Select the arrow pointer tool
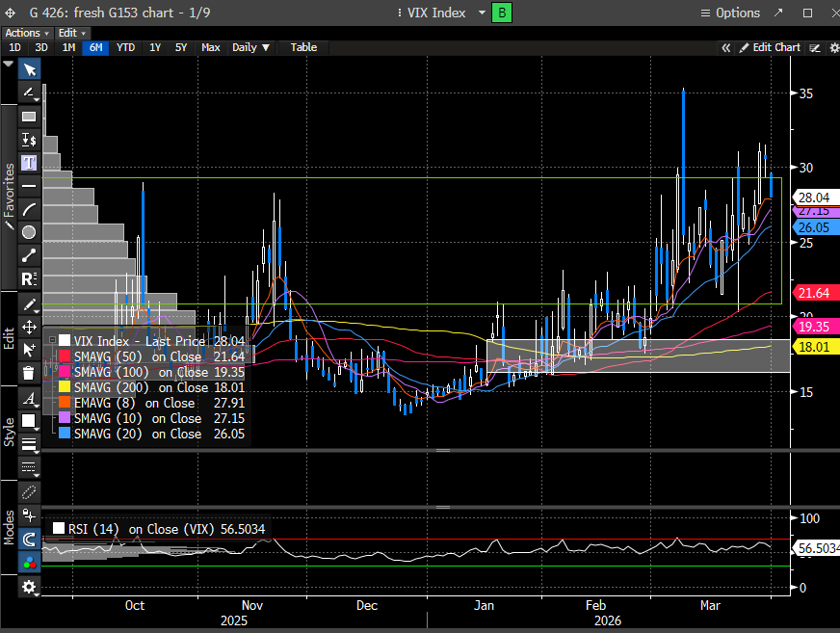Image resolution: width=840 pixels, height=633 pixels. pos(29,69)
